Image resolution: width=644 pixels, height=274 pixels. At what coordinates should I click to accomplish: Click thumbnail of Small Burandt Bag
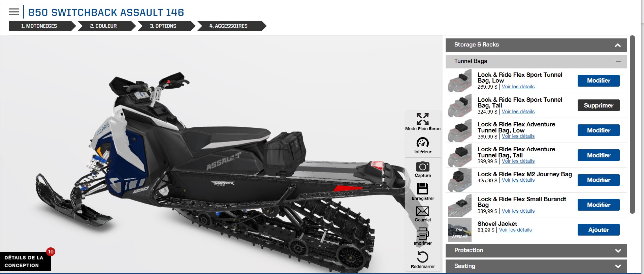pyautogui.click(x=460, y=205)
